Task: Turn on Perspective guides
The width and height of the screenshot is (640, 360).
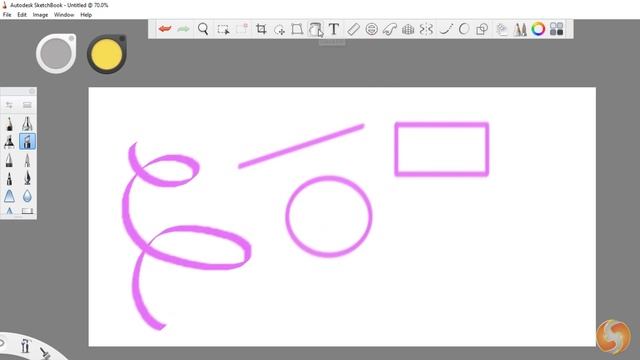Action: point(408,29)
